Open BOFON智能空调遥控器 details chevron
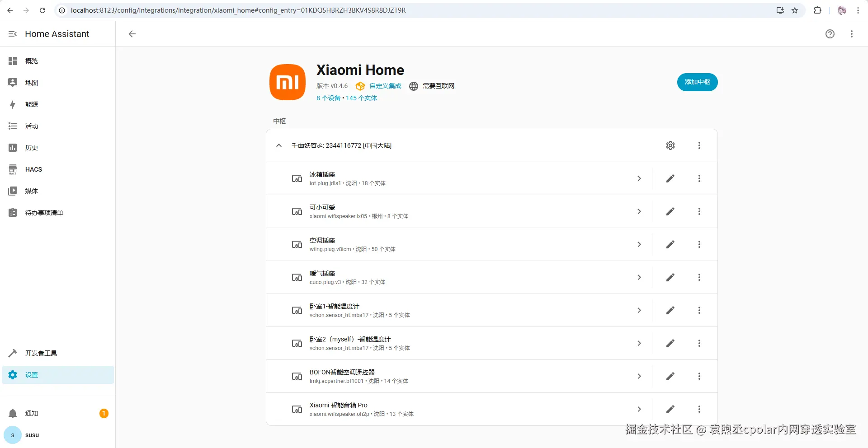This screenshot has height=448, width=868. pos(639,376)
